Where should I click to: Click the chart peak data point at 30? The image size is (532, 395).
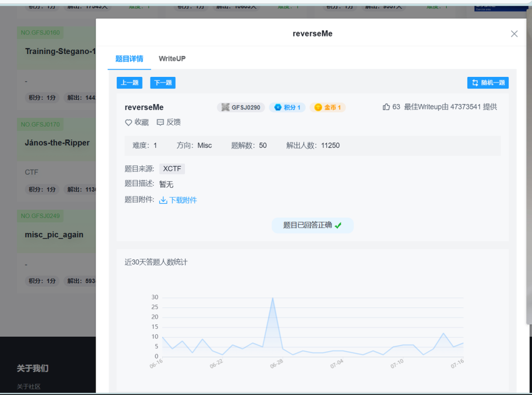point(273,298)
